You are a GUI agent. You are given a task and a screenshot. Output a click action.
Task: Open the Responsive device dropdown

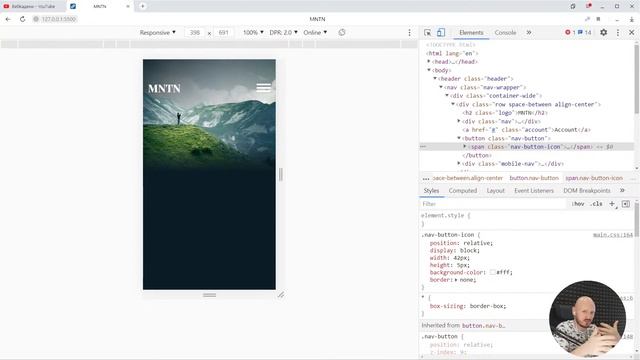coord(158,33)
